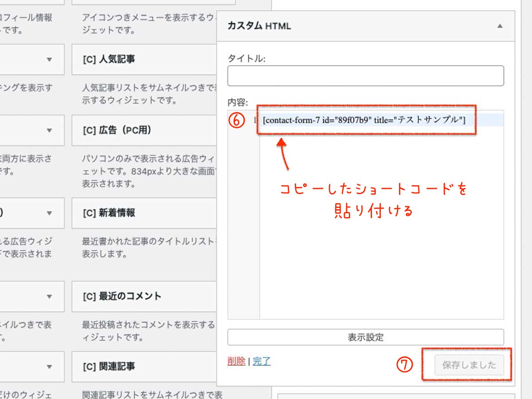Click line number 1 in editor gutter
The height and width of the screenshot is (399, 532).
[x=255, y=120]
